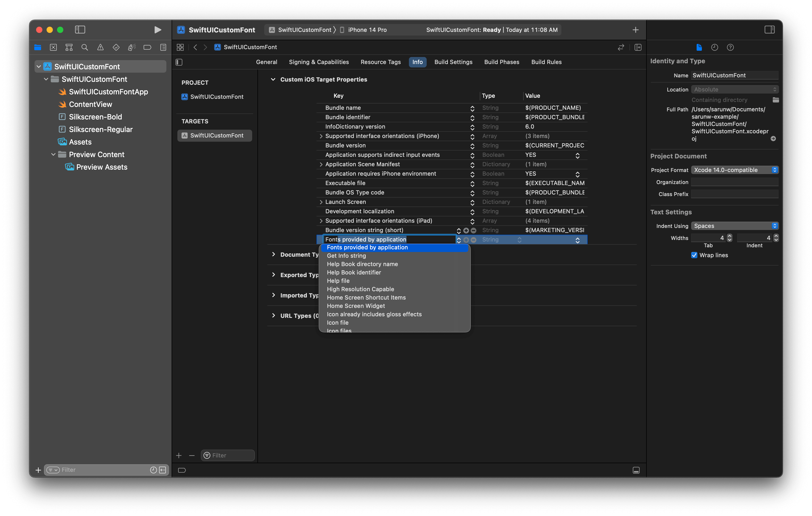Select Build Settings tab
Screen dimensions: 812x516
(x=453, y=61)
